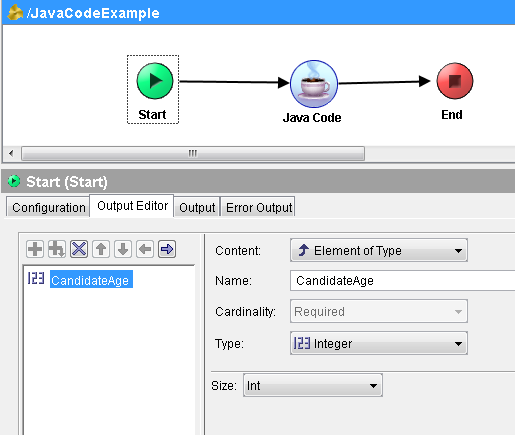Expand the Size Int dropdown
The height and width of the screenshot is (435, 515).
pyautogui.click(x=313, y=386)
